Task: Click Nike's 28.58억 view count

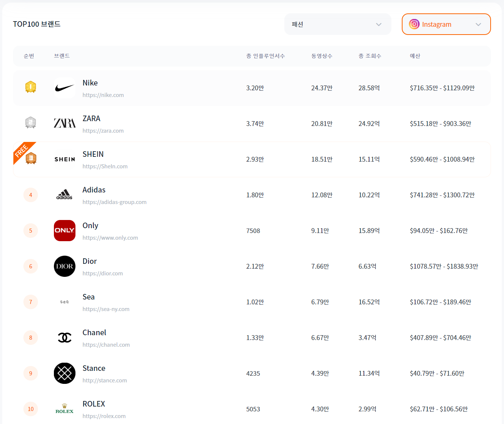Action: [x=369, y=88]
